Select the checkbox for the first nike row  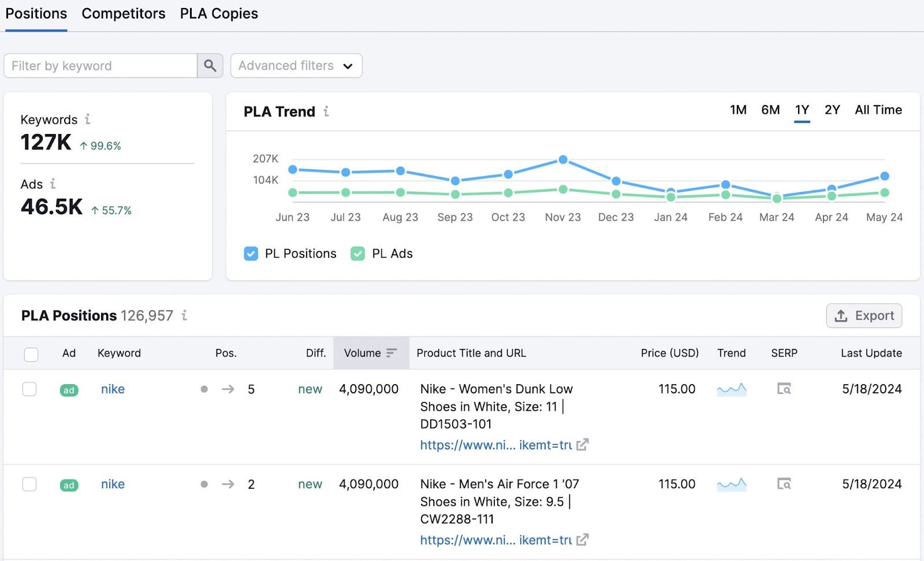pos(29,389)
